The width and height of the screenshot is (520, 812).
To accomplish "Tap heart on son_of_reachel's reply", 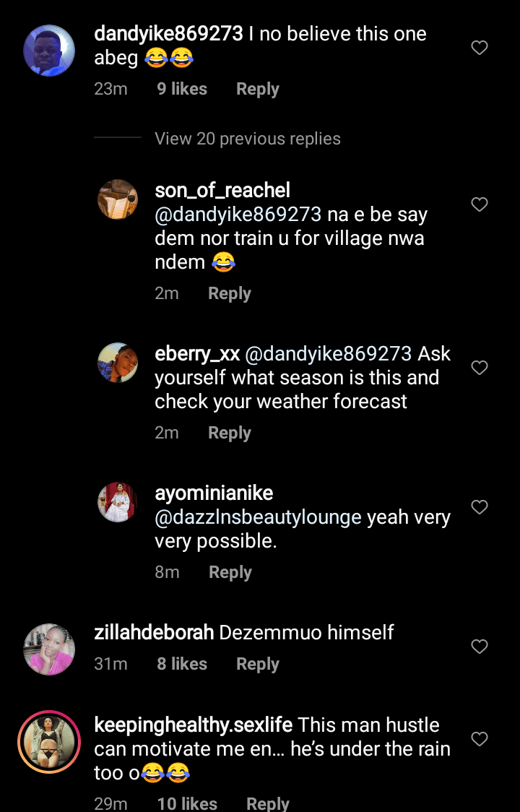I will (480, 204).
